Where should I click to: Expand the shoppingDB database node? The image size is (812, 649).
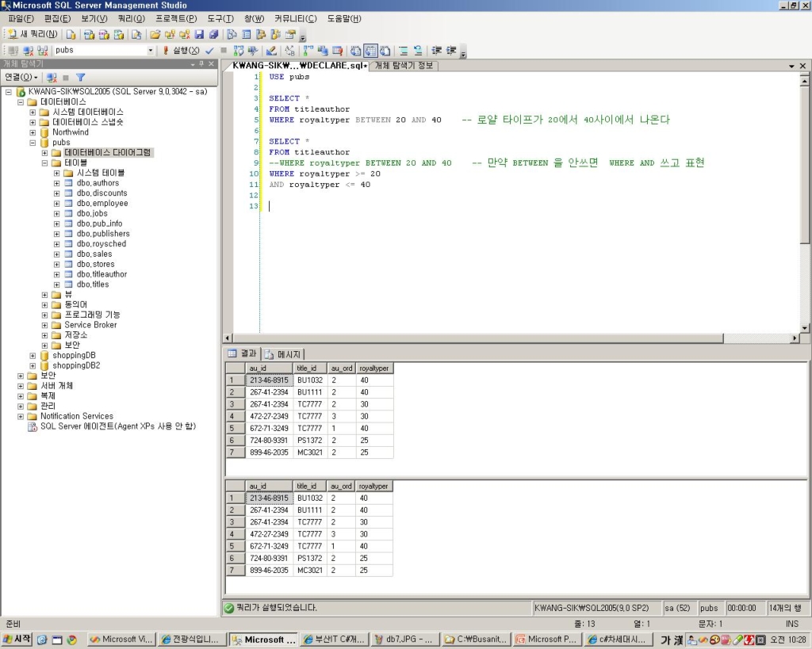point(32,356)
